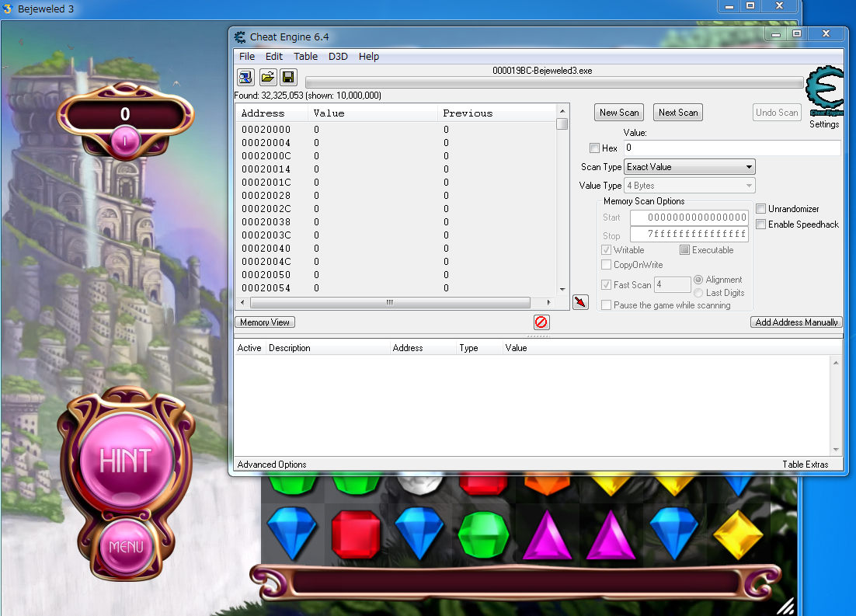Click the open file folder icon
The image size is (856, 616).
click(x=267, y=77)
